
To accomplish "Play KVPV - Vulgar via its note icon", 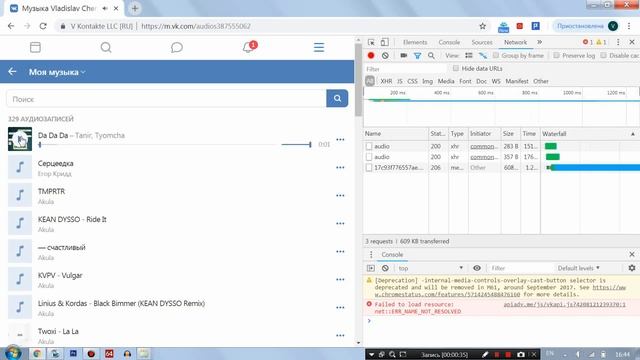I will click(x=20, y=279).
